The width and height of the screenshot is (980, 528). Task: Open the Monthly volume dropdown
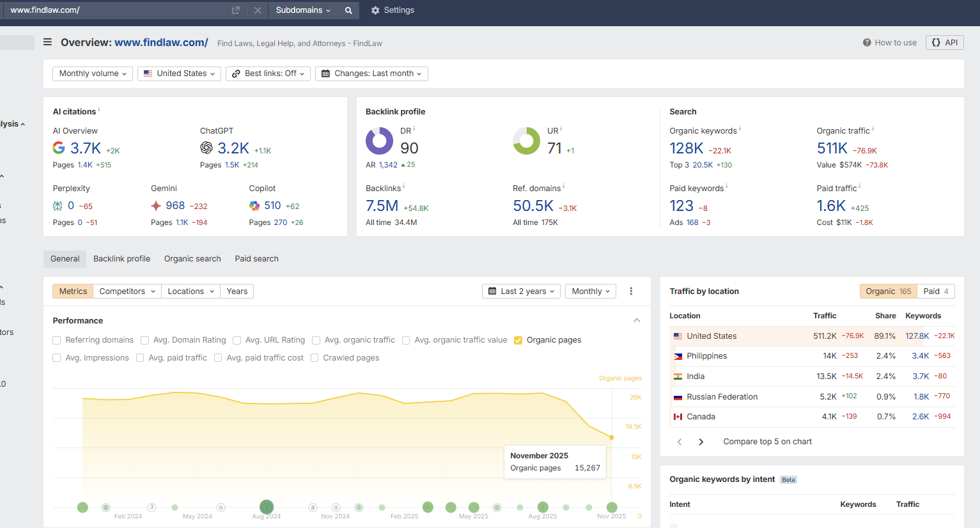[x=93, y=74]
